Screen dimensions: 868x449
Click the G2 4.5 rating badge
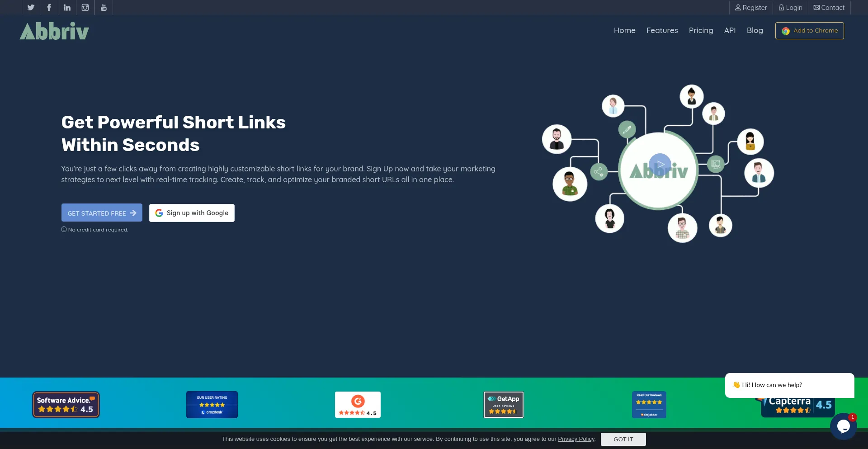coord(358,405)
